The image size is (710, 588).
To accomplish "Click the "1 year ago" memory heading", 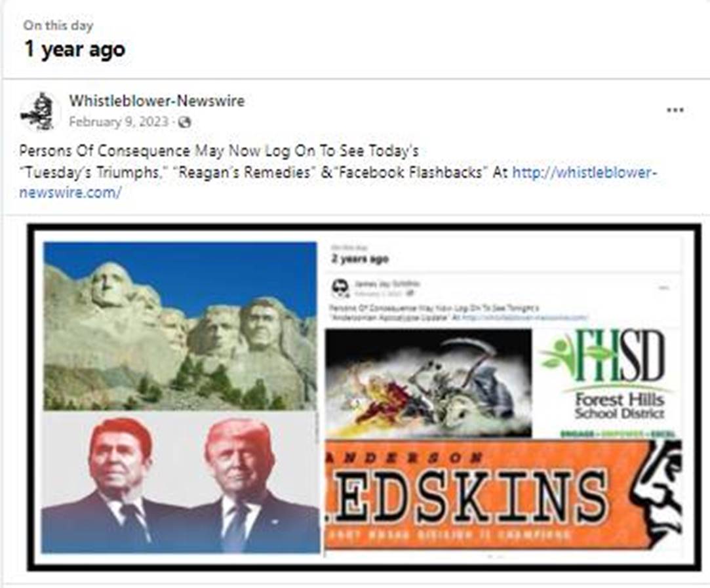I will click(75, 49).
